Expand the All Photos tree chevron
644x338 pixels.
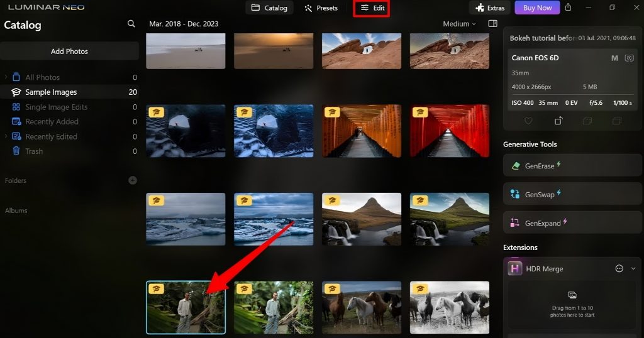[6, 77]
